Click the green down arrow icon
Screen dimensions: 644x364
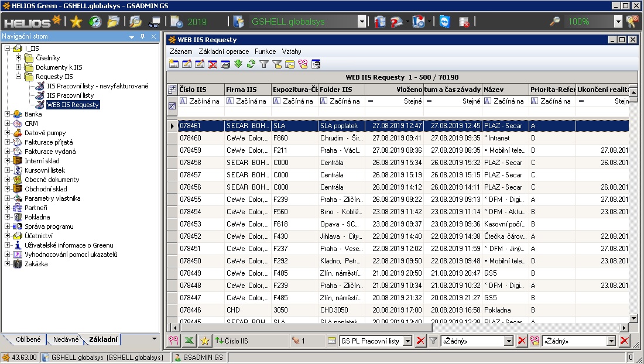pyautogui.click(x=238, y=64)
